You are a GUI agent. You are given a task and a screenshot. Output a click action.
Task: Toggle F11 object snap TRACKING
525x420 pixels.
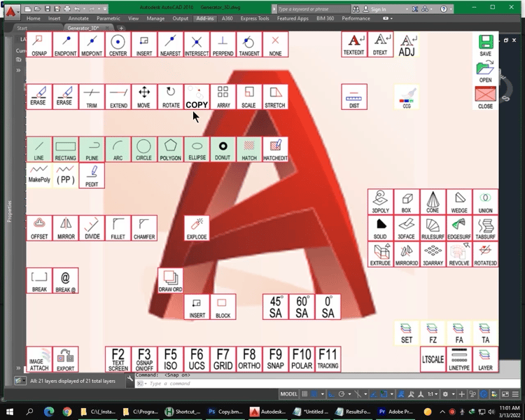coord(328,359)
